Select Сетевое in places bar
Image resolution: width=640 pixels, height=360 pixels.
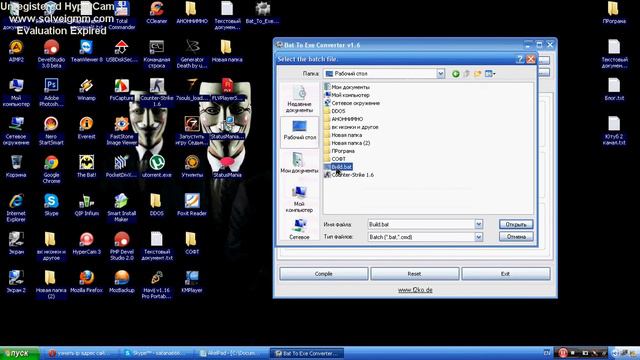(x=299, y=229)
